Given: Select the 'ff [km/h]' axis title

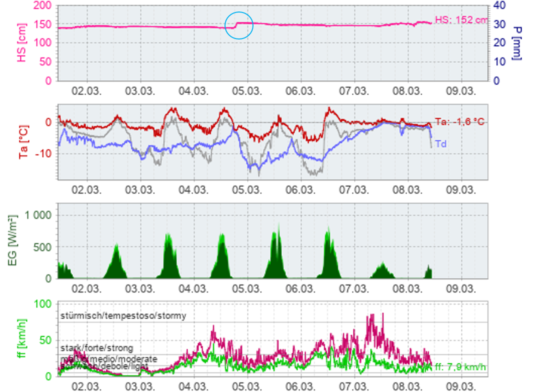Looking at the screenshot, I should [21, 341].
